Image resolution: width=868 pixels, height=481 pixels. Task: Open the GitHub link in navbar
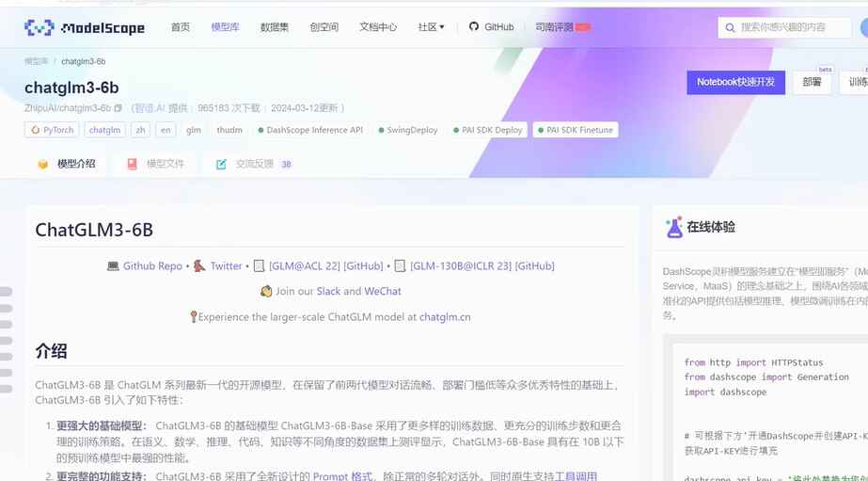point(492,26)
